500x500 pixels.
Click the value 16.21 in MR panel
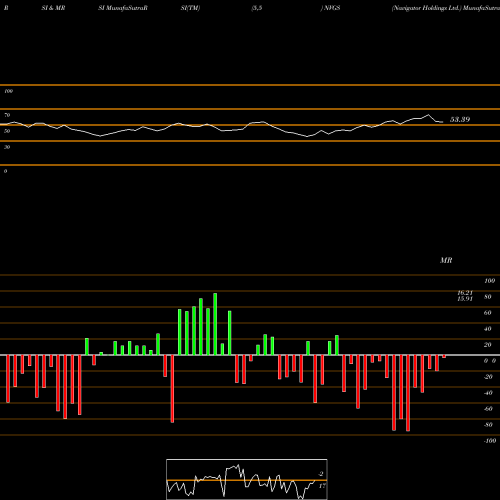click(x=465, y=292)
